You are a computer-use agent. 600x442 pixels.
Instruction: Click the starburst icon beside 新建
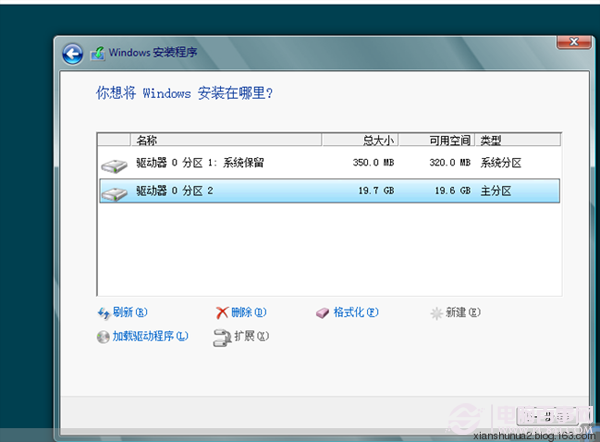[436, 313]
